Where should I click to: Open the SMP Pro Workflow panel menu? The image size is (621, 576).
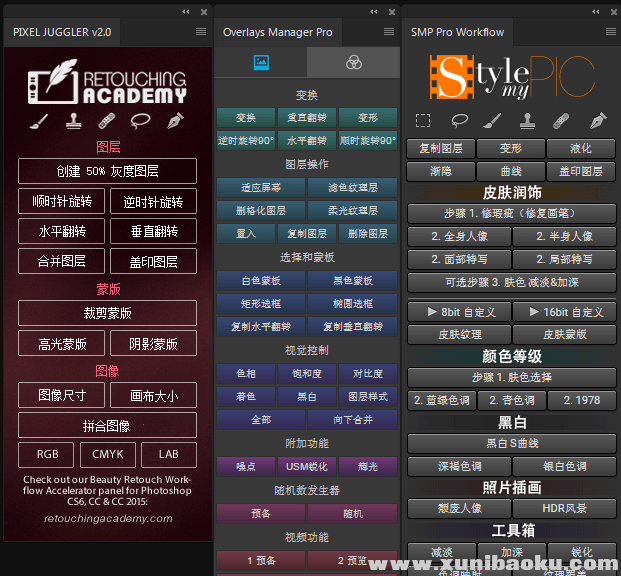pyautogui.click(x=611, y=32)
